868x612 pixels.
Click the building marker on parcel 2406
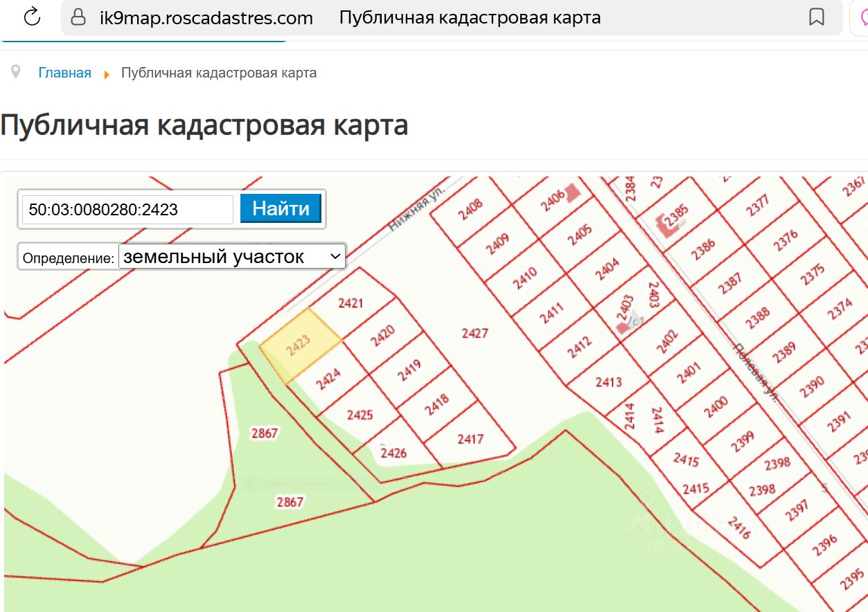[x=572, y=192]
